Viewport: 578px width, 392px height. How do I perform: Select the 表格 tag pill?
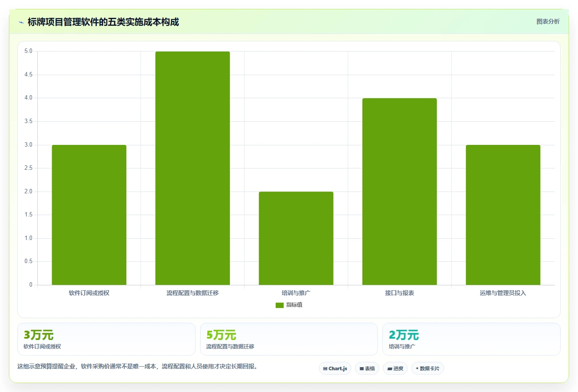(367, 368)
